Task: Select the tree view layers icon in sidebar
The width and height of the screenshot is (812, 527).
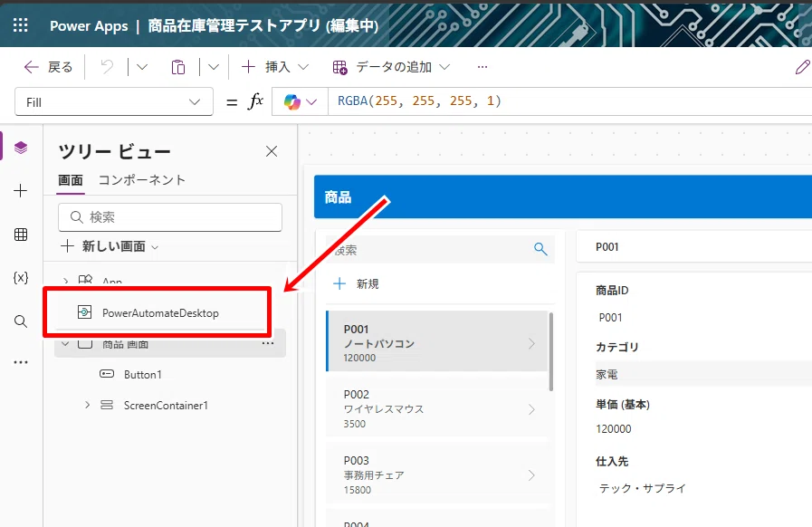Action: coord(21,148)
